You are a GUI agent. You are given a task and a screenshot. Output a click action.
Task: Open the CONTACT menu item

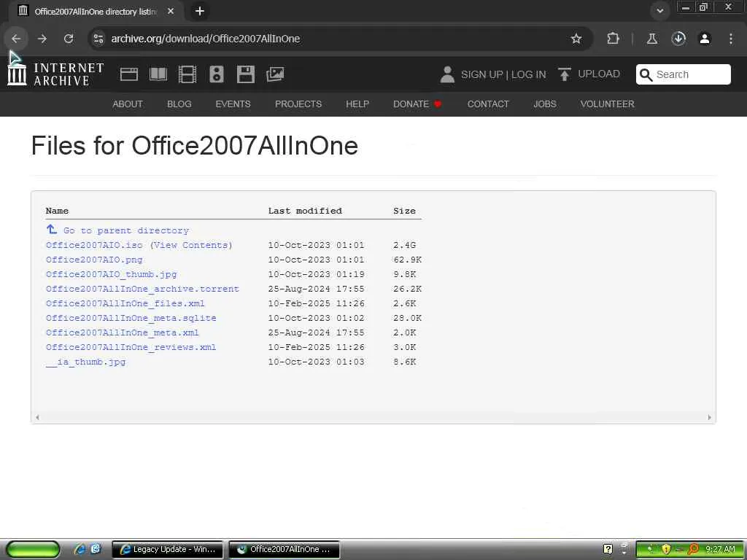[488, 104]
